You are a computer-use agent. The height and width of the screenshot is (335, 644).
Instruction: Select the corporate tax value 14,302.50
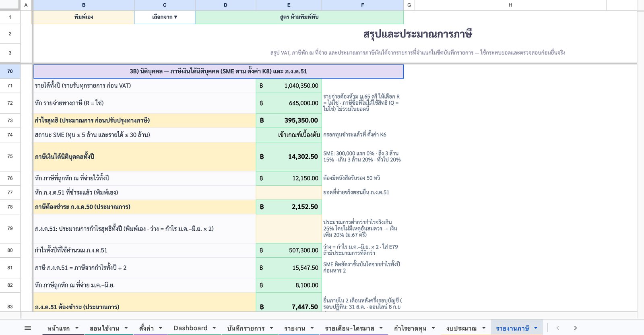coord(289,157)
